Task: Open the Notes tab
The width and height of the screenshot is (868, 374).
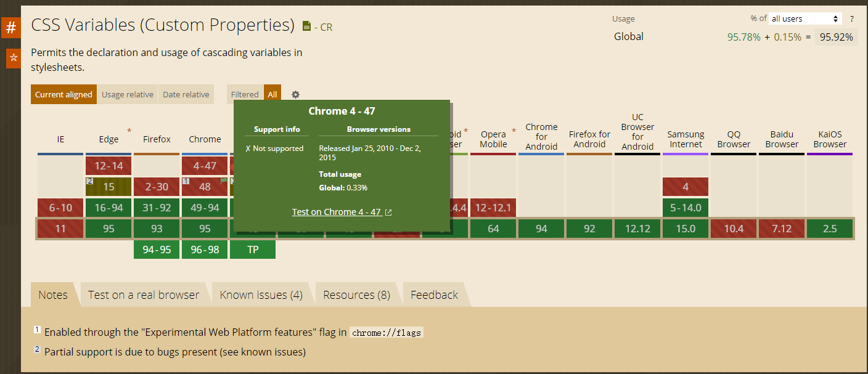Action: pos(53,295)
